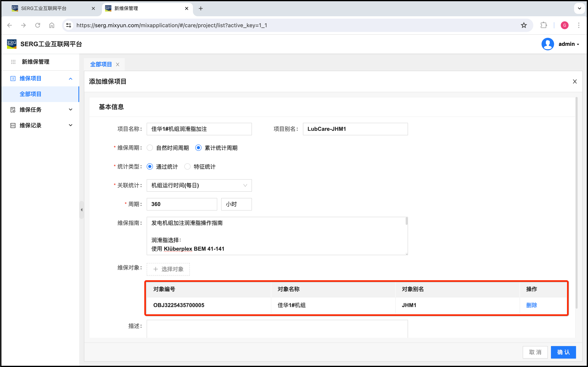Click the 项目别名 input field
The width and height of the screenshot is (588, 367).
tap(355, 129)
